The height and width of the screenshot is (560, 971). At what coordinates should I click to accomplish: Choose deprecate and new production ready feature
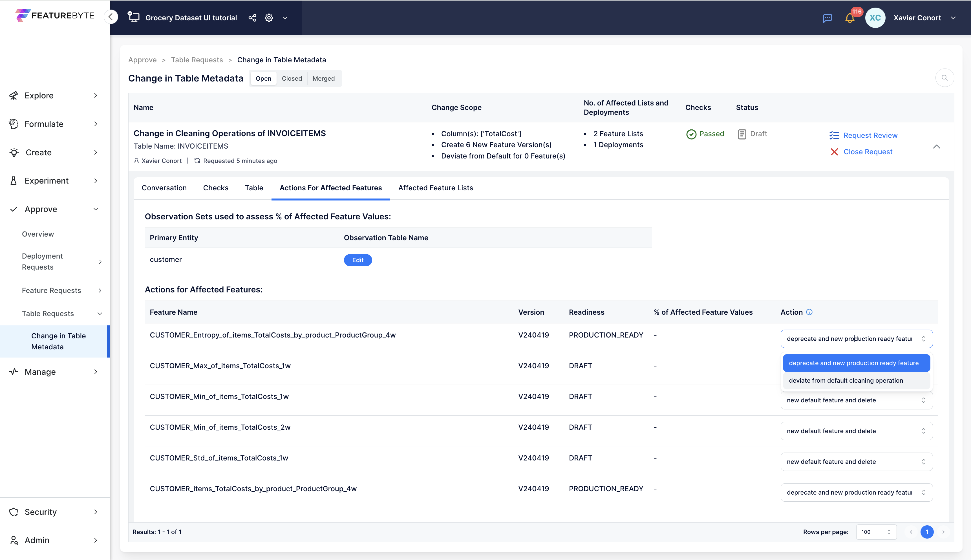coord(857,363)
